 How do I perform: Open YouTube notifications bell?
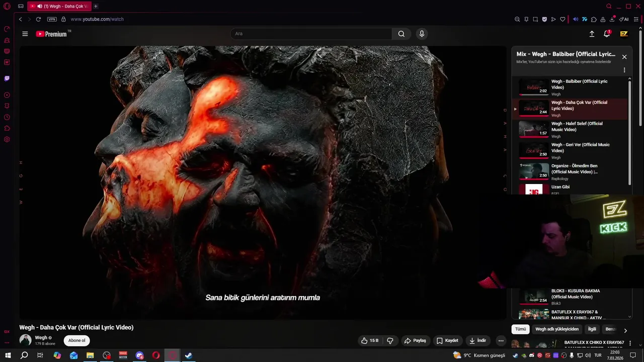607,34
